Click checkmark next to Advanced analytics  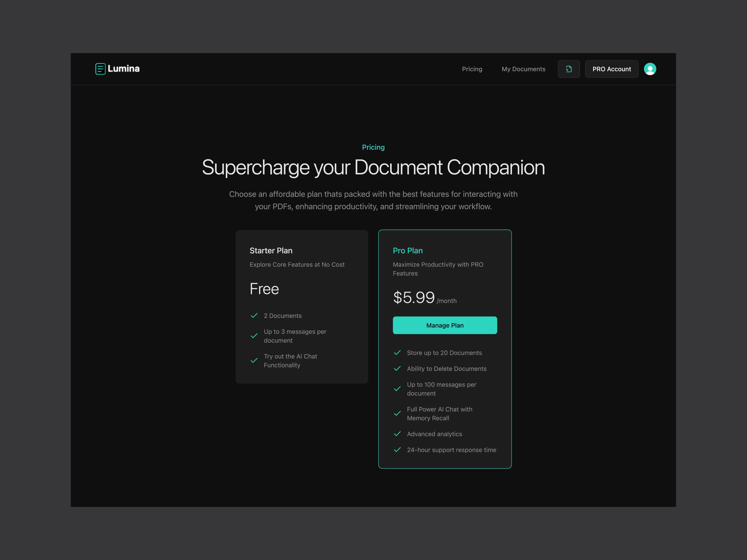tap(397, 434)
